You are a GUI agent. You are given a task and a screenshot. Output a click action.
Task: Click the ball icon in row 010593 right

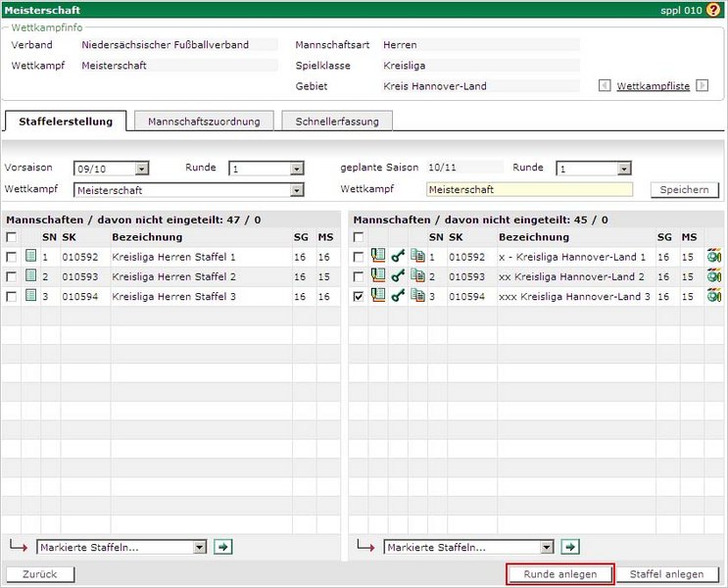click(713, 276)
